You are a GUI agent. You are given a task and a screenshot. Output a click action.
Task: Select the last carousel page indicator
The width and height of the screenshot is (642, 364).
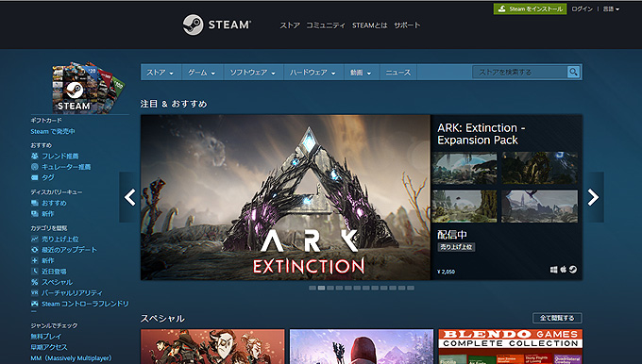[411, 288]
